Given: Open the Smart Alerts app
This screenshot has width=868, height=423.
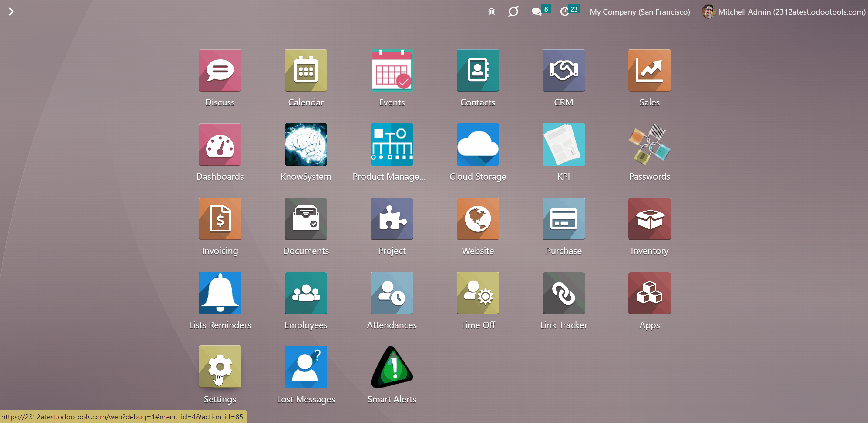Looking at the screenshot, I should [x=392, y=367].
